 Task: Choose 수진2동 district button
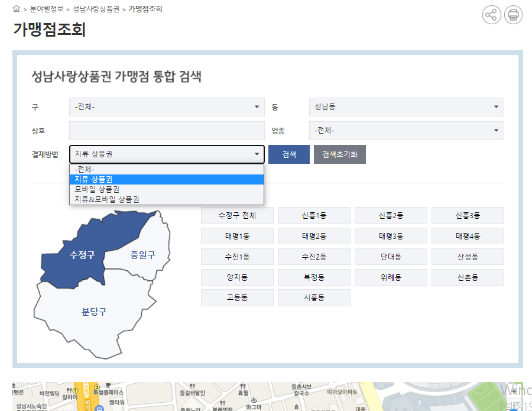pos(314,257)
